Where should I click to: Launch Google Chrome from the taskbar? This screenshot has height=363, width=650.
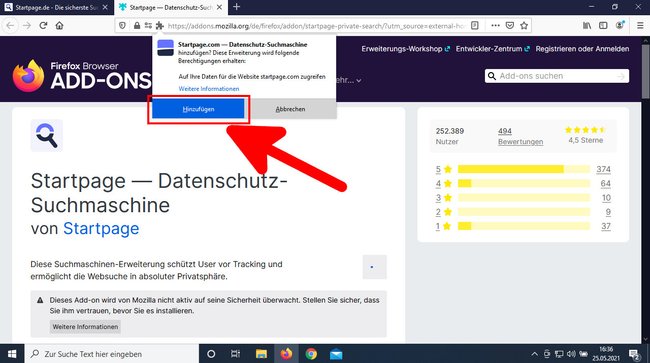click(311, 354)
